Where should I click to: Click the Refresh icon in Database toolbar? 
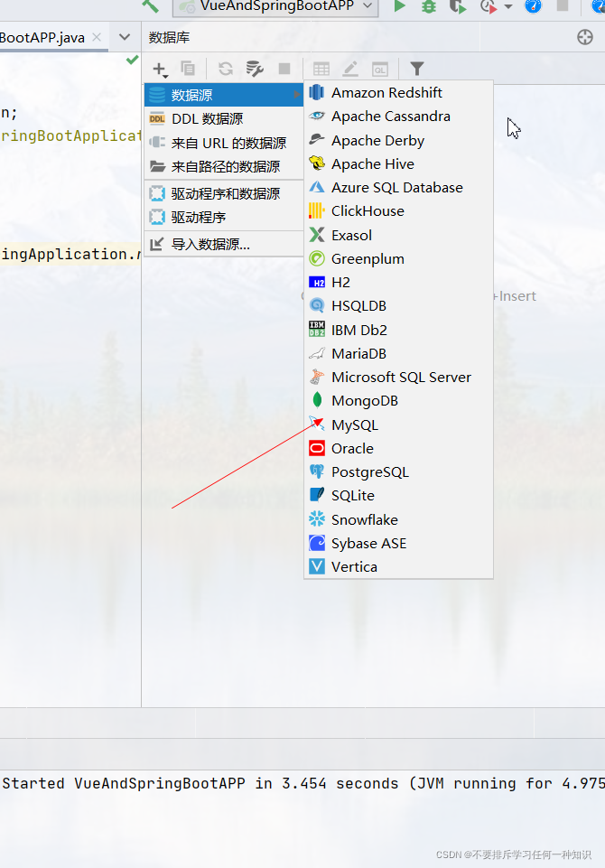(225, 69)
